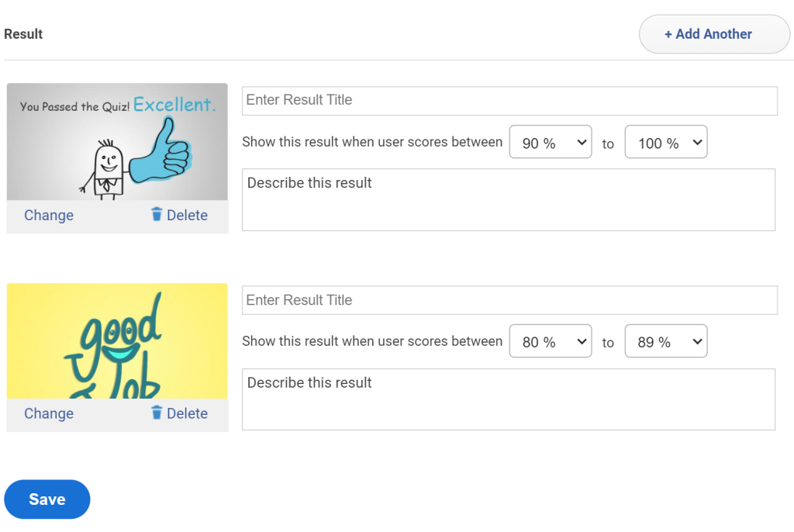Expand the 89 % maximum score dropdown
The width and height of the screenshot is (794, 532).
[665, 342]
